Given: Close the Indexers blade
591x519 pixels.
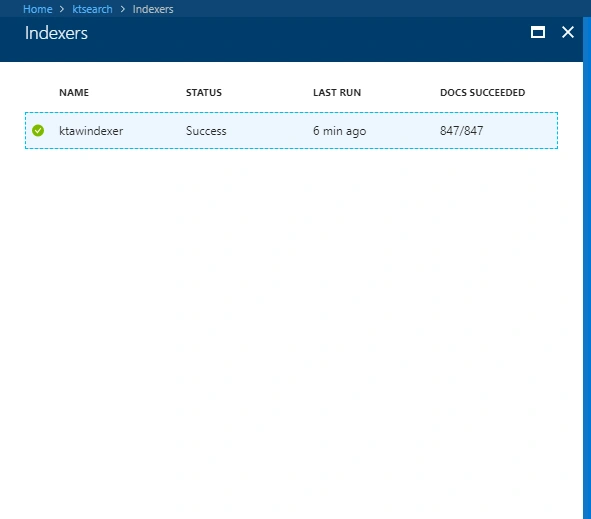Looking at the screenshot, I should coord(568,32).
